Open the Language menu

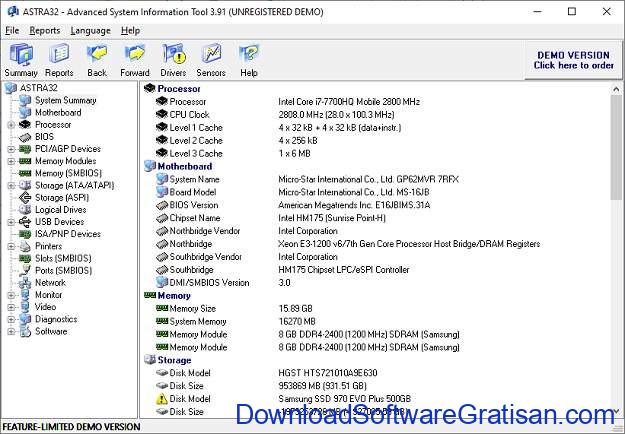click(90, 31)
